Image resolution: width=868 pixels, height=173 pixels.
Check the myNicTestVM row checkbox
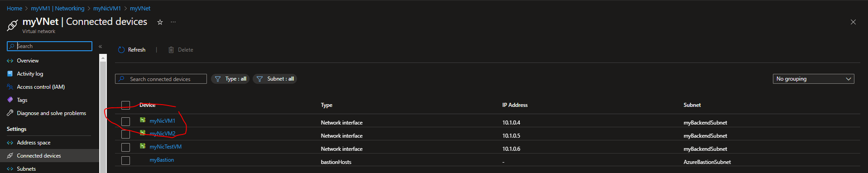(126, 147)
